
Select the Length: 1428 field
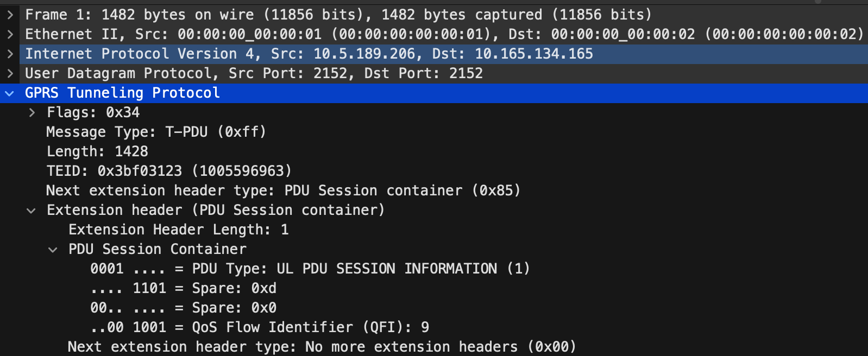pos(97,151)
